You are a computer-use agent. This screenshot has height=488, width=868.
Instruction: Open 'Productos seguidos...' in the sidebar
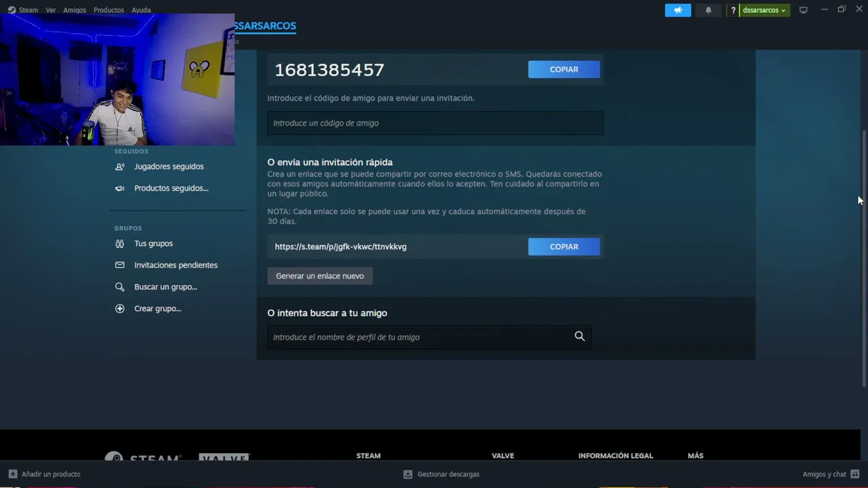click(x=171, y=188)
